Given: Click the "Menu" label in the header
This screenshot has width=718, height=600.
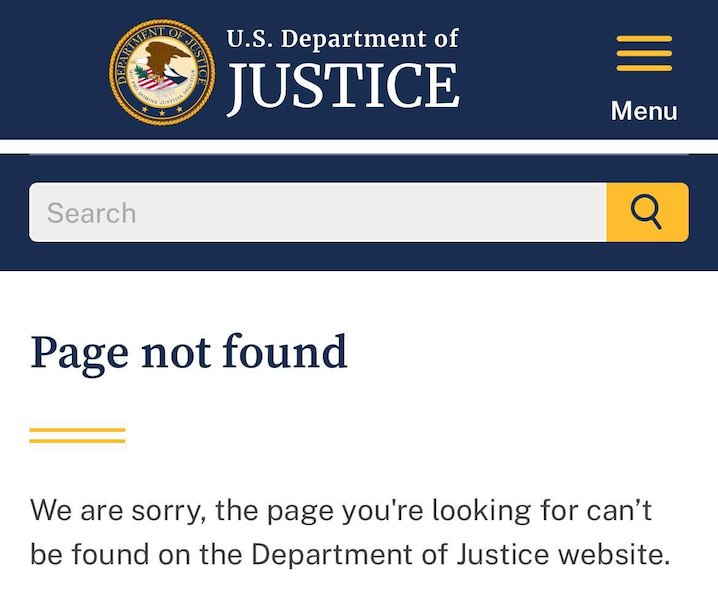Looking at the screenshot, I should 644,111.
